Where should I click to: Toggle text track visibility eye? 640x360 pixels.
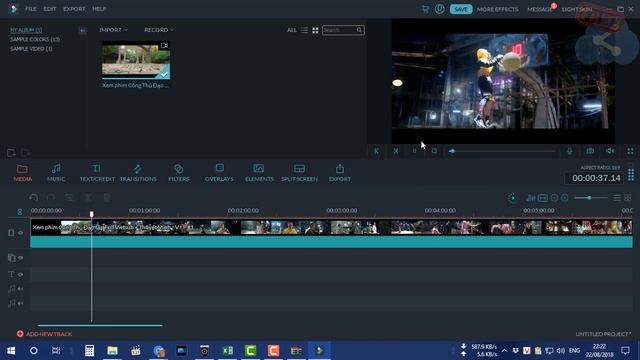click(20, 274)
